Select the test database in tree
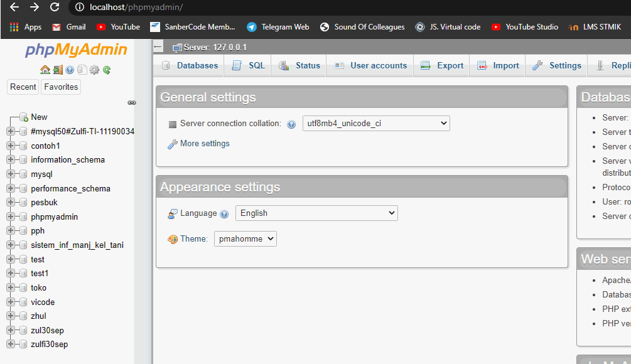Viewport: 631px width, 364px height. (38, 259)
